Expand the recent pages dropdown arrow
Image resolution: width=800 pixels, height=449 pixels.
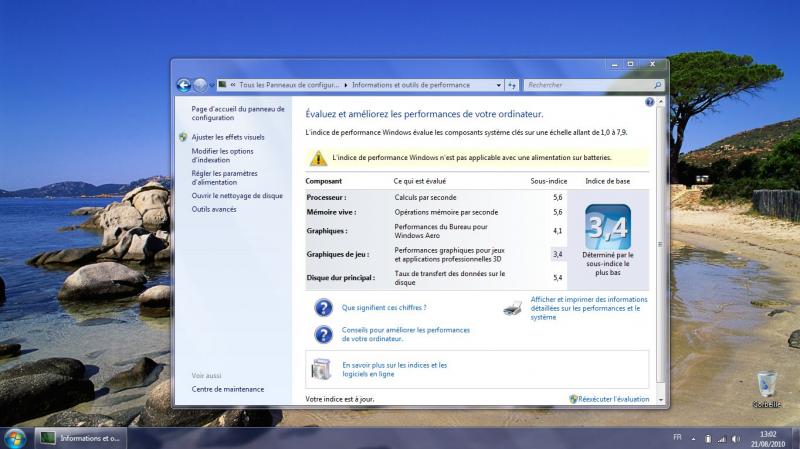coord(211,86)
